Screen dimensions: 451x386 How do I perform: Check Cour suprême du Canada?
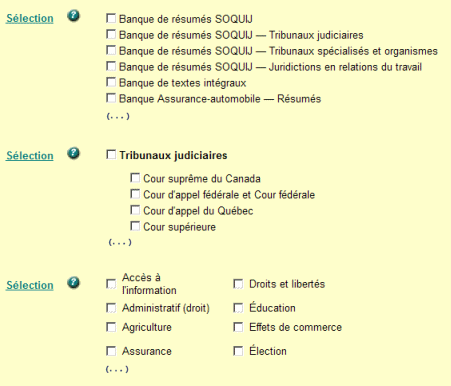click(135, 178)
